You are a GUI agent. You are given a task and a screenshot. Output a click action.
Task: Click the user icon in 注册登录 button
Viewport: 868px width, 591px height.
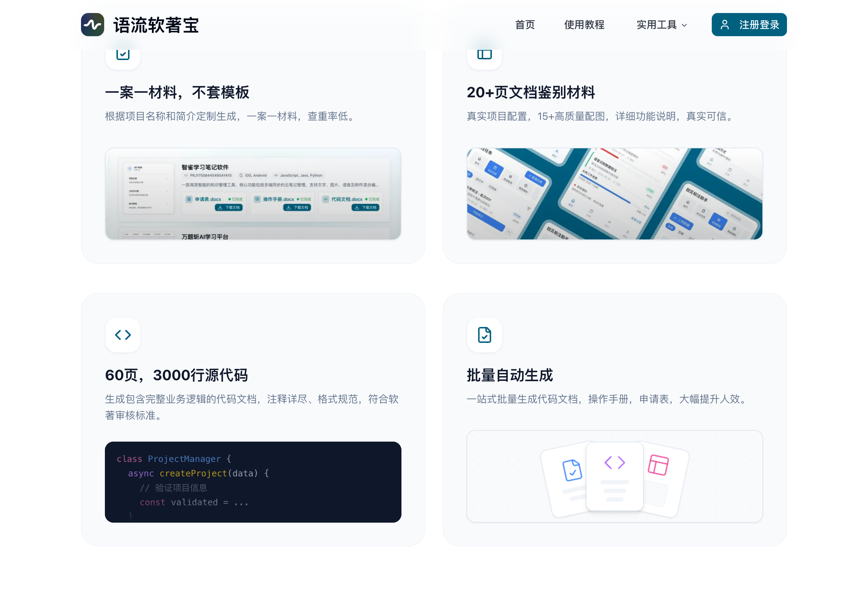pyautogui.click(x=724, y=25)
